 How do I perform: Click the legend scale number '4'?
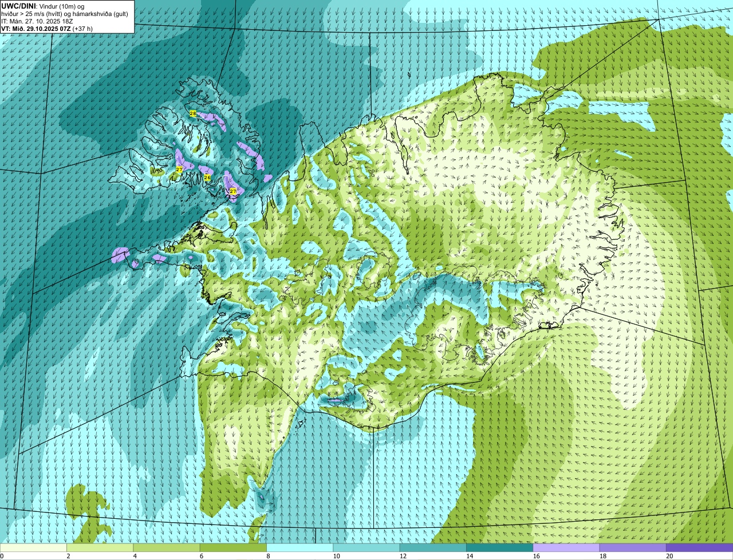(135, 556)
